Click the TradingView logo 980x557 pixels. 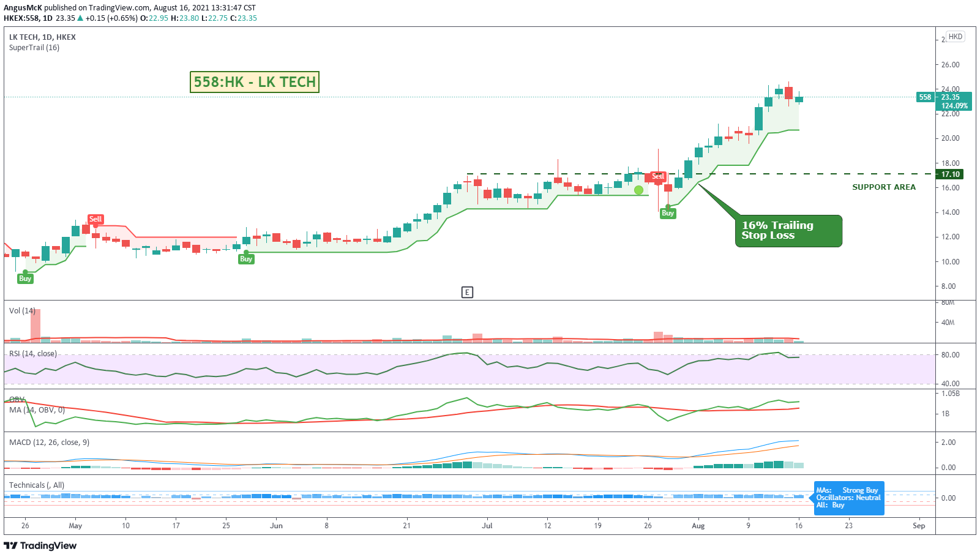coord(40,545)
